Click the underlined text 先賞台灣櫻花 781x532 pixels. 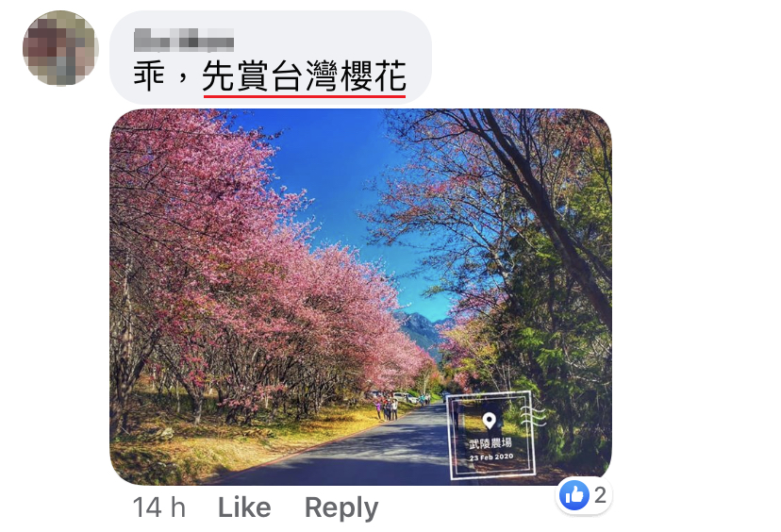(x=304, y=75)
